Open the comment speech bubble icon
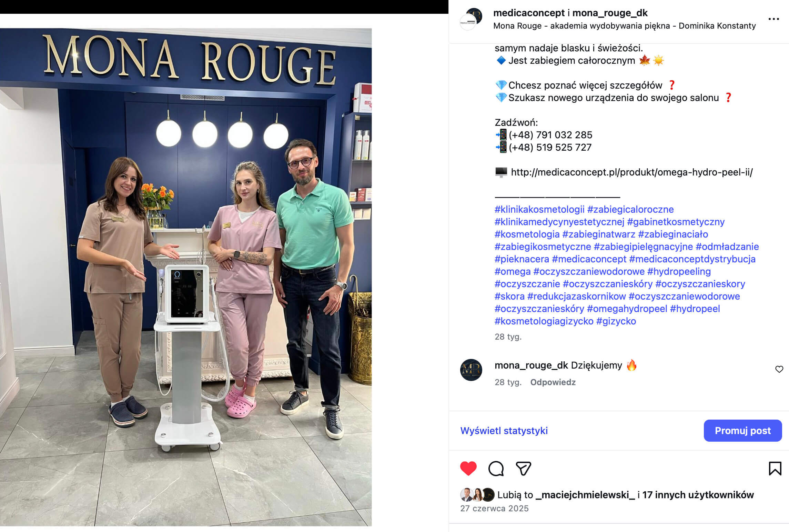Image resolution: width=789 pixels, height=532 pixels. 496,468
